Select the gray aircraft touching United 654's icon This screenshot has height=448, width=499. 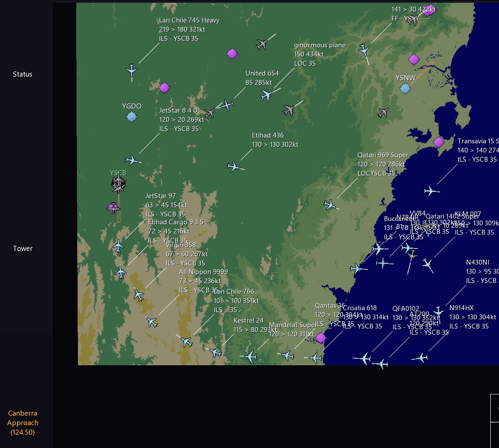(210, 113)
